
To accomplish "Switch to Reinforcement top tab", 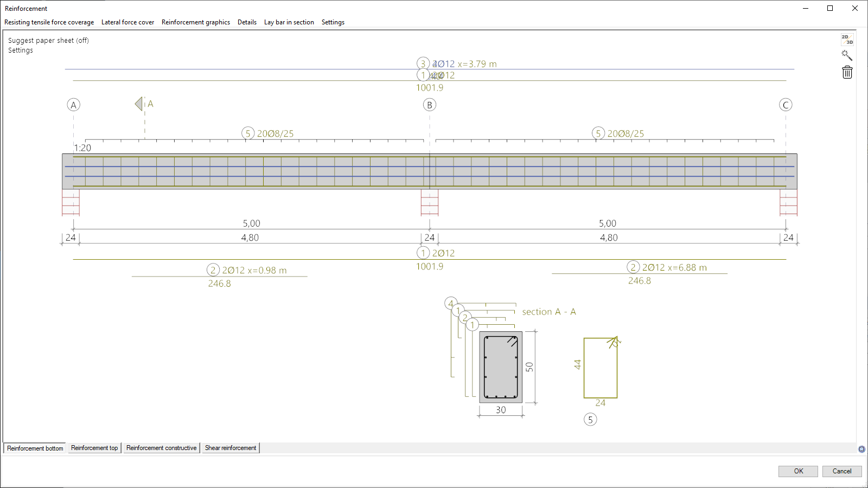I will pyautogui.click(x=94, y=448).
